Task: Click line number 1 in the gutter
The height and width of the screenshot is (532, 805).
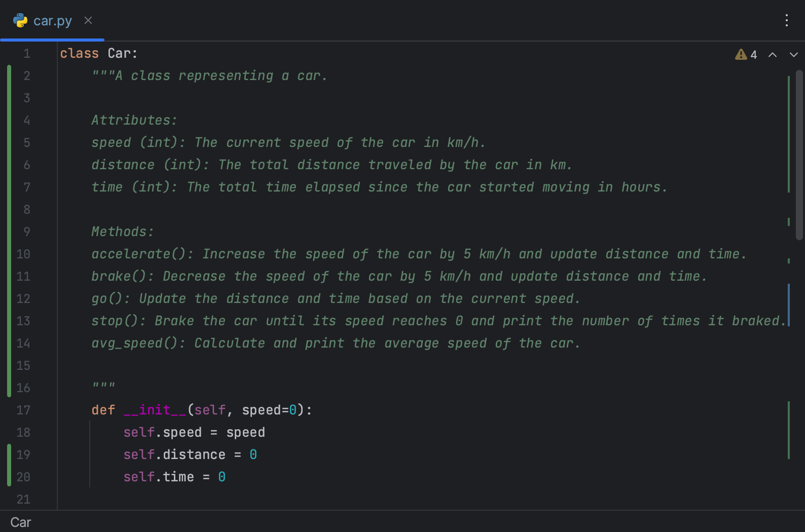Action: pos(27,53)
